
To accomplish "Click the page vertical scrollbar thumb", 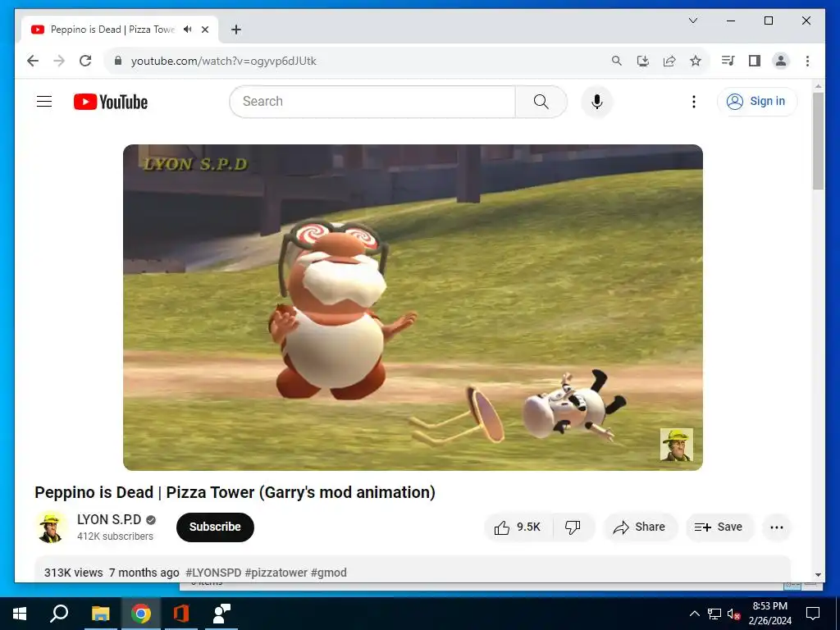I will coord(818,140).
